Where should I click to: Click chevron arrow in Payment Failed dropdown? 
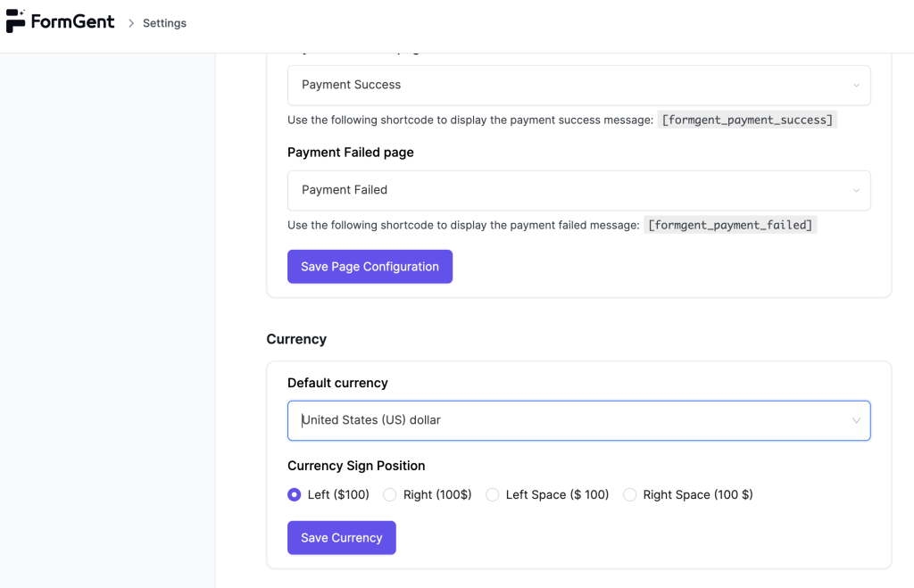[856, 191]
